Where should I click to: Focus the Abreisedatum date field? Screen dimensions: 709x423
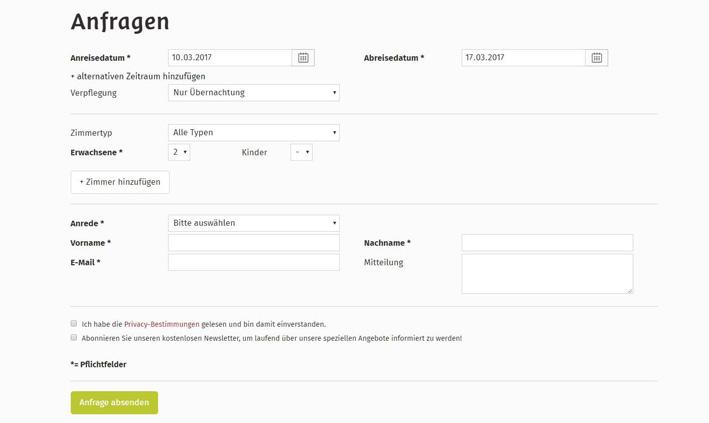tap(524, 57)
